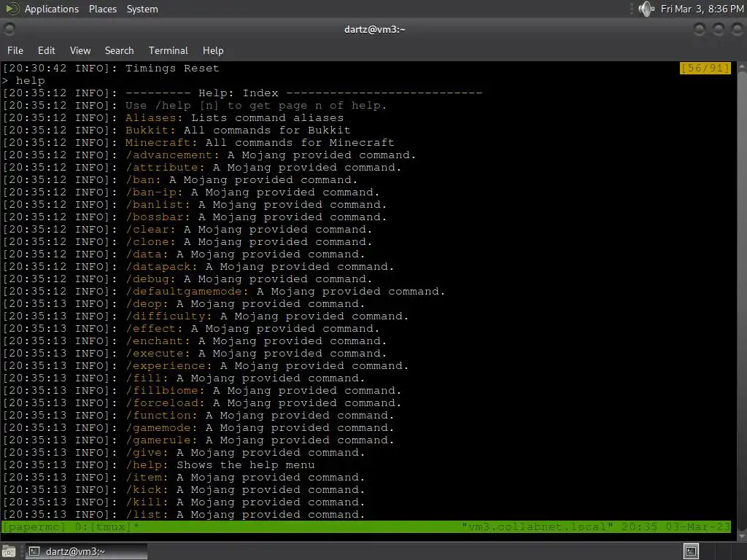The width and height of the screenshot is (747, 560).
Task: Open the System menu
Action: pyautogui.click(x=142, y=9)
